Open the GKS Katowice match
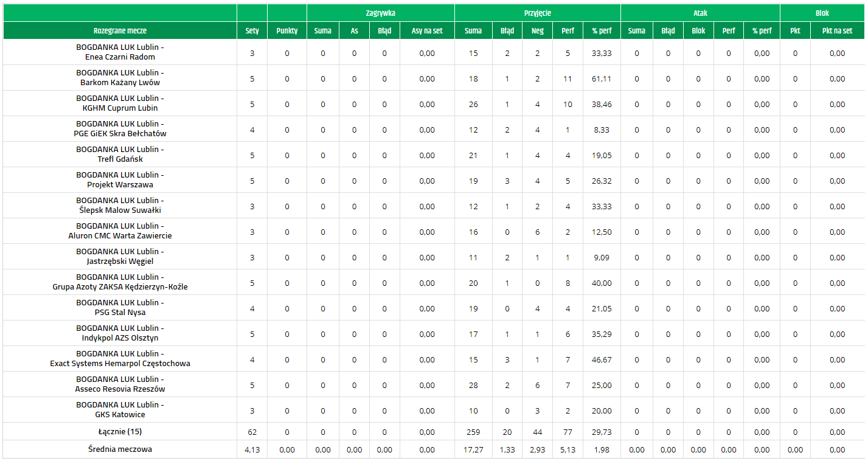This screenshot has height=461, width=868. (x=120, y=410)
